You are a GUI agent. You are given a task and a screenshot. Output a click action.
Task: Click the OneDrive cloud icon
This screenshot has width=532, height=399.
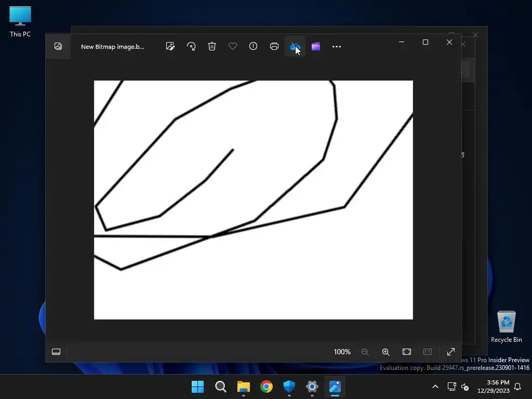tap(295, 46)
